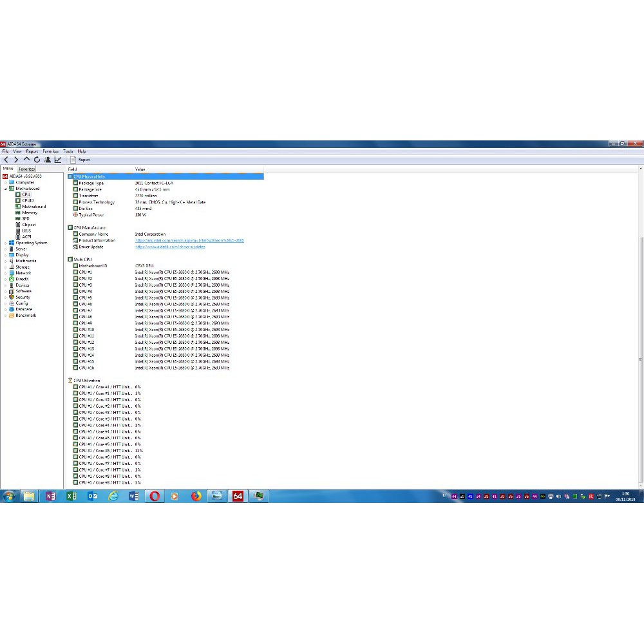Image resolution: width=644 pixels, height=644 pixels.
Task: Click the Operating System Windows-logo icon
Action: (12, 243)
